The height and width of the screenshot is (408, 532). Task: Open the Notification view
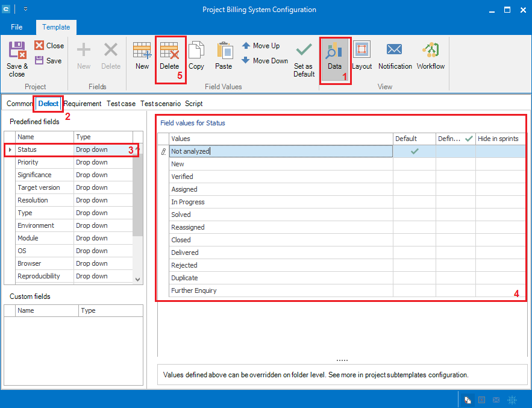click(395, 52)
